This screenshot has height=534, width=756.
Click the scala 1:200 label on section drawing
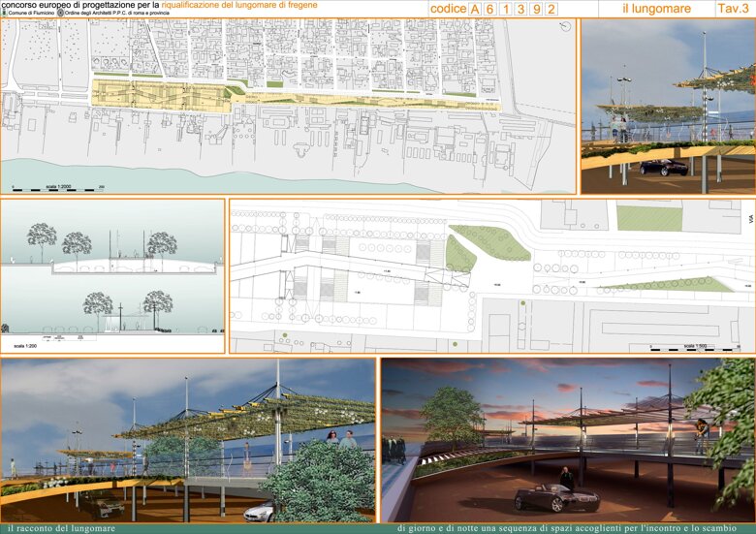click(x=25, y=346)
